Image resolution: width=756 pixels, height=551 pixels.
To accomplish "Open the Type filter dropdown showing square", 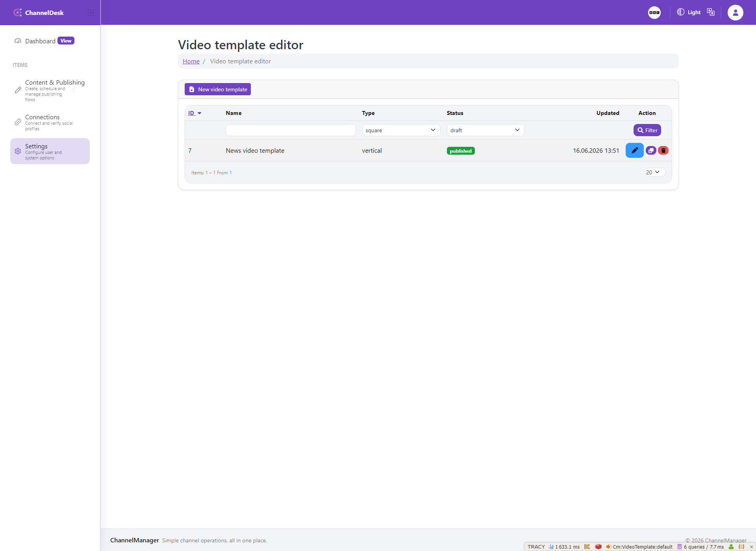I will point(401,130).
